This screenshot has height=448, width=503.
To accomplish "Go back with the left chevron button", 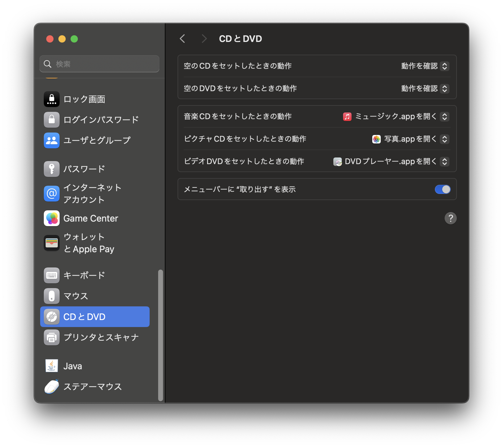I will [182, 39].
